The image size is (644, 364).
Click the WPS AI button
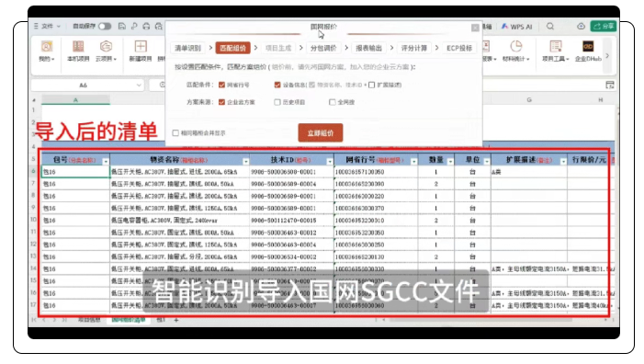click(x=516, y=27)
